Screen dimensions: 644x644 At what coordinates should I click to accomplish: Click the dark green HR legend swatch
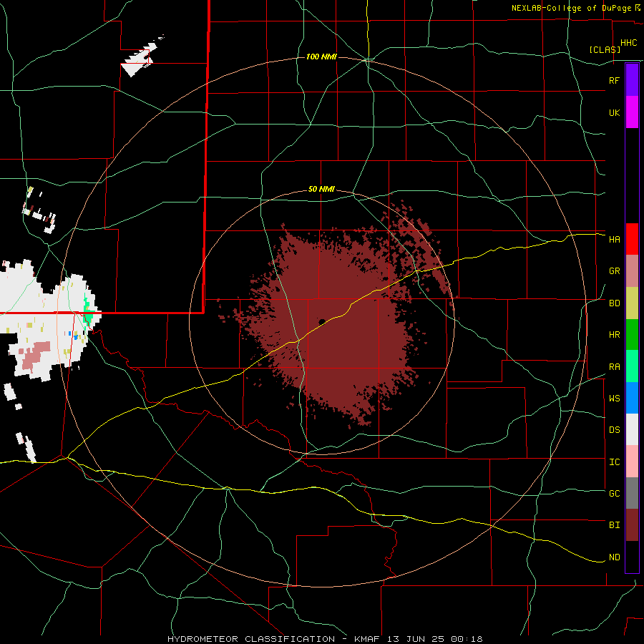[632, 335]
